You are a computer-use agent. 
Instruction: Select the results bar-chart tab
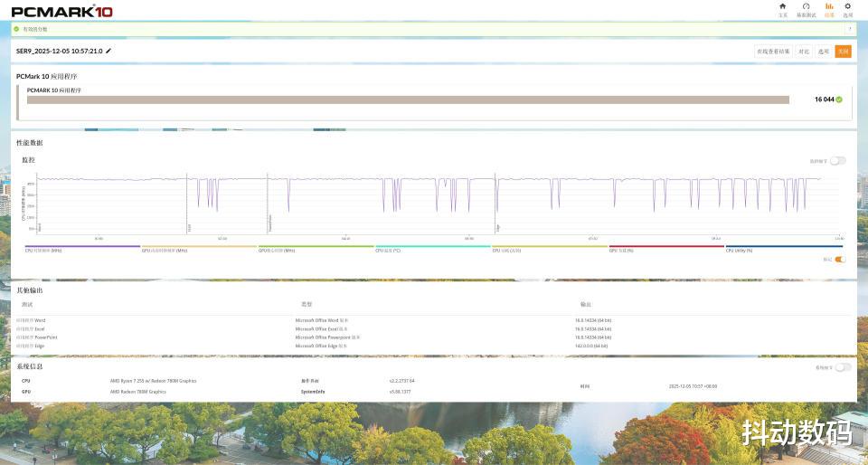pos(829,6)
